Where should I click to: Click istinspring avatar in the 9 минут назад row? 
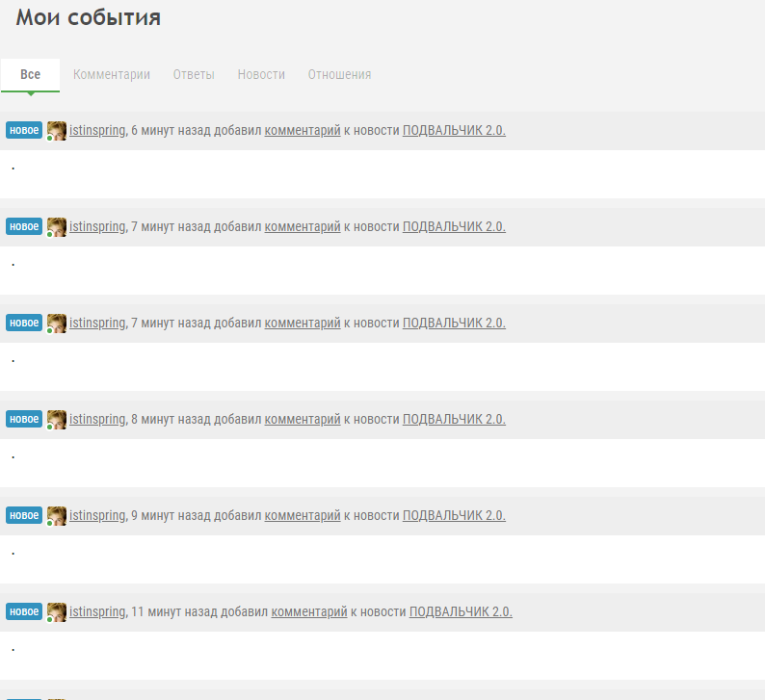57,516
